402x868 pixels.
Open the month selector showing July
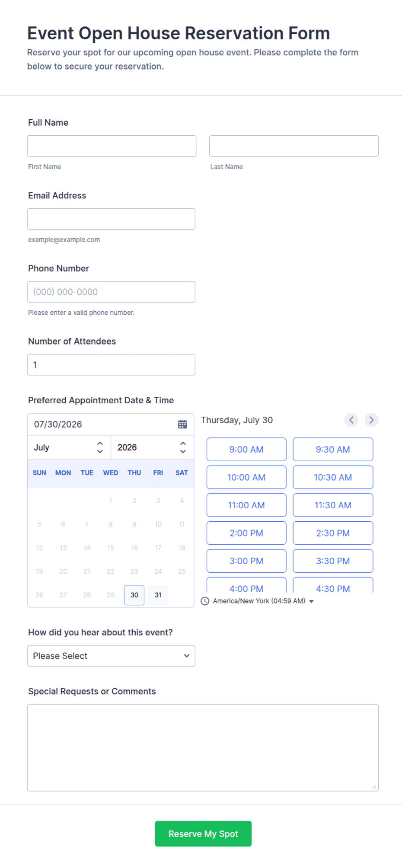pos(69,447)
